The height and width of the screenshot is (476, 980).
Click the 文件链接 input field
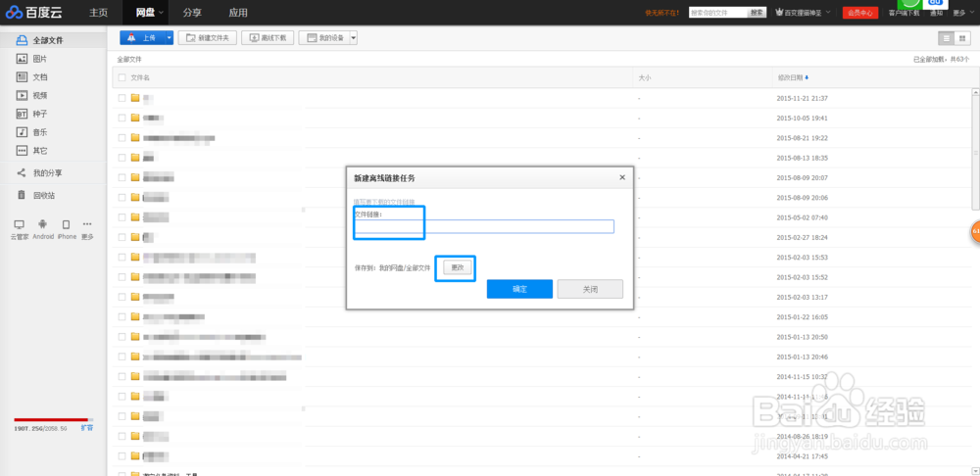pyautogui.click(x=484, y=226)
